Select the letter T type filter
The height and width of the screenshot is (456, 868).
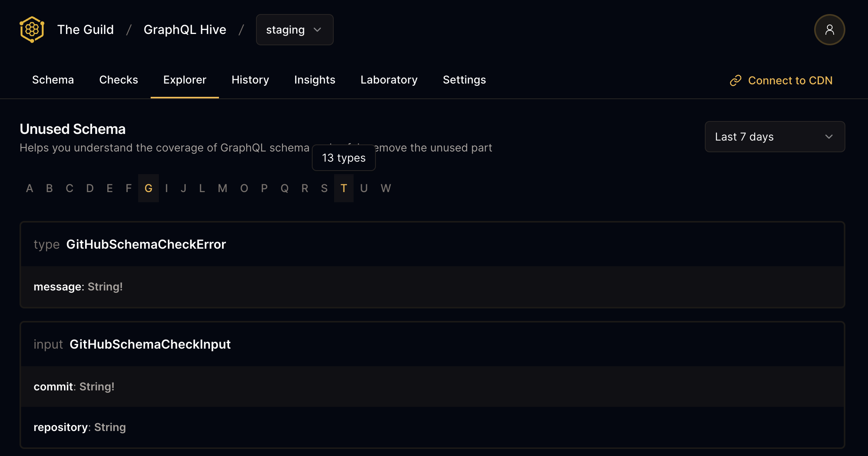click(344, 188)
